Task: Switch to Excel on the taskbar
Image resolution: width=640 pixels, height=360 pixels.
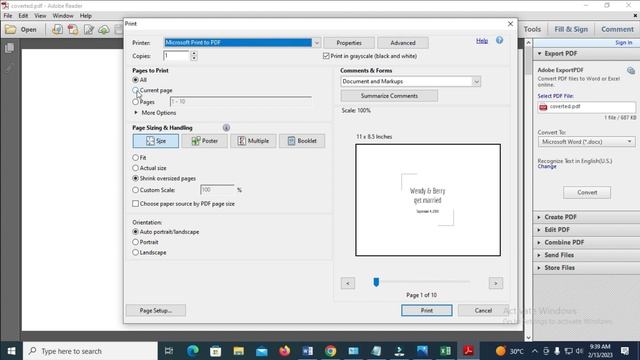Action: [445, 351]
